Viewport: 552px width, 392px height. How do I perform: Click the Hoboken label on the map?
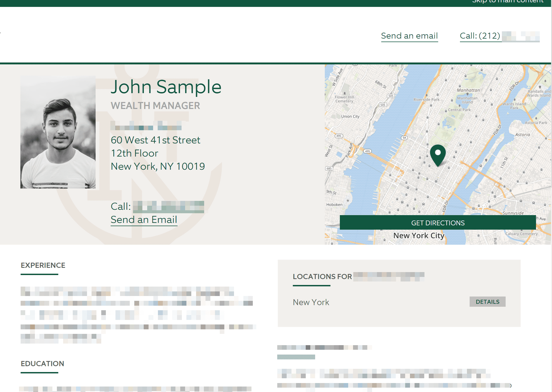pos(334,205)
